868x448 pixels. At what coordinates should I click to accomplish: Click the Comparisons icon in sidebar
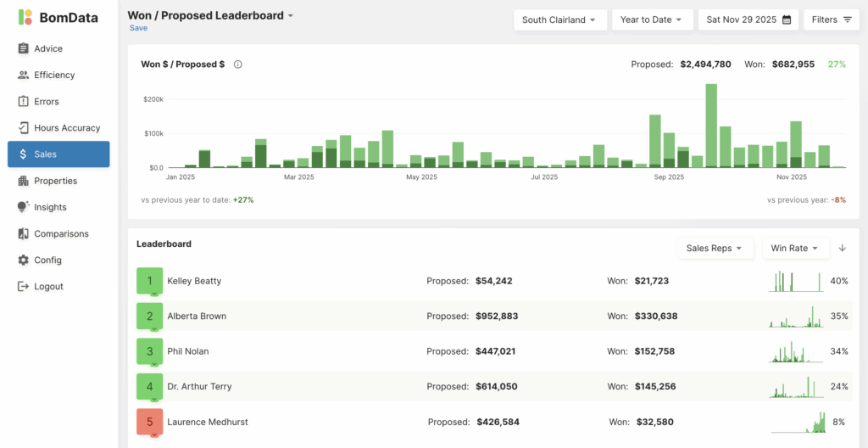coord(24,233)
